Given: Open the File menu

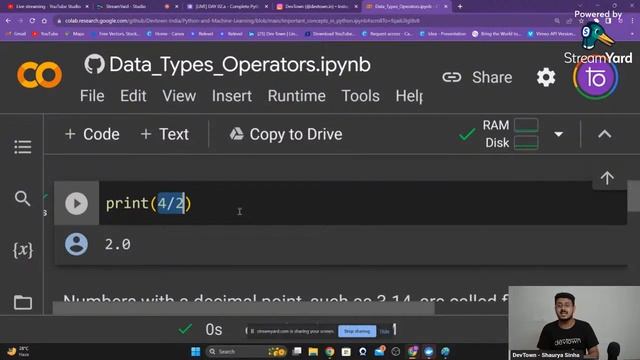Looking at the screenshot, I should (x=92, y=96).
